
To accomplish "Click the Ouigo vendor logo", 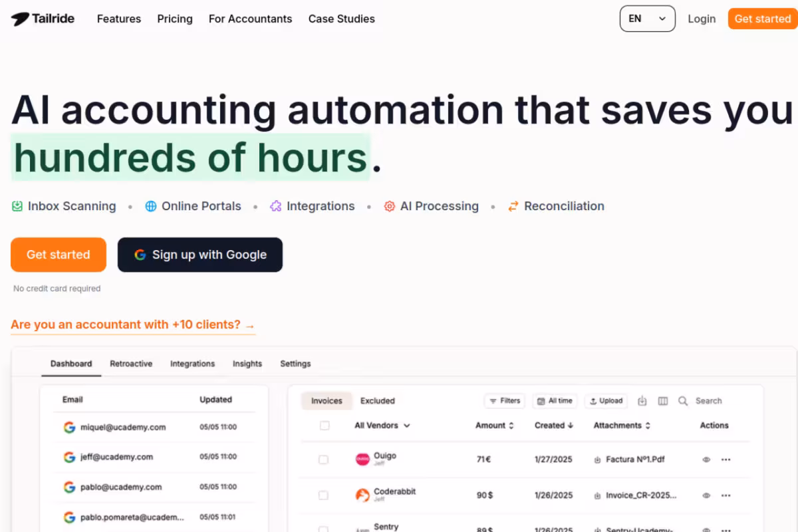I will point(362,460).
